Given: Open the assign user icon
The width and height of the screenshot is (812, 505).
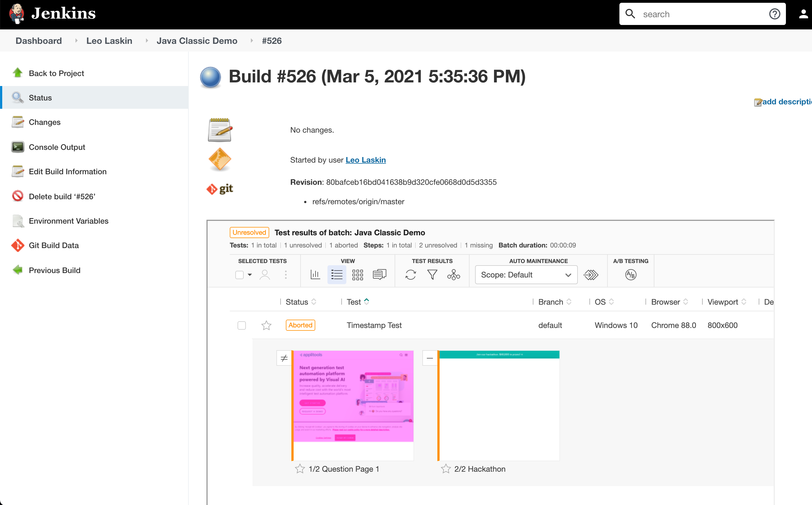Looking at the screenshot, I should pyautogui.click(x=265, y=275).
